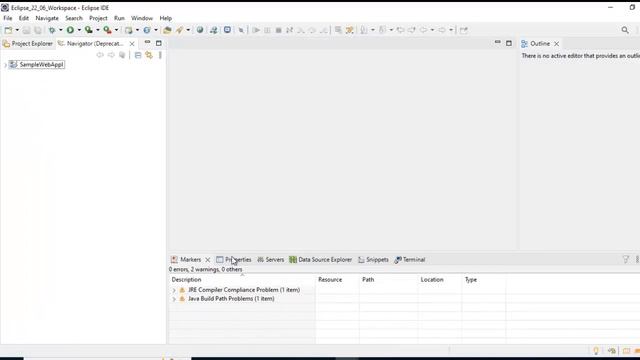Click the Search magnifier icon at top right
Viewport: 640px width, 360px height.
pyautogui.click(x=625, y=30)
